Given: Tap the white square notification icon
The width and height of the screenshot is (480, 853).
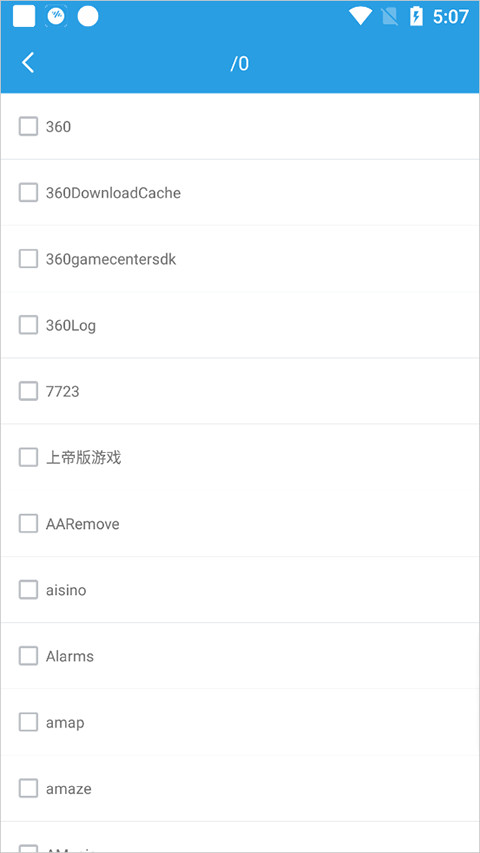Looking at the screenshot, I should pyautogui.click(x=24, y=16).
